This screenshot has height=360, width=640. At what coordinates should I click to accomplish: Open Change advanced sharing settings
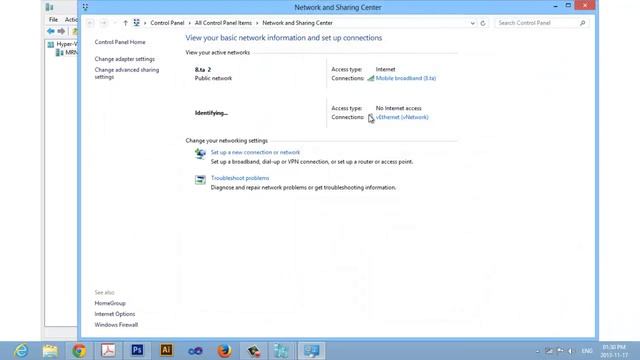[x=127, y=73]
